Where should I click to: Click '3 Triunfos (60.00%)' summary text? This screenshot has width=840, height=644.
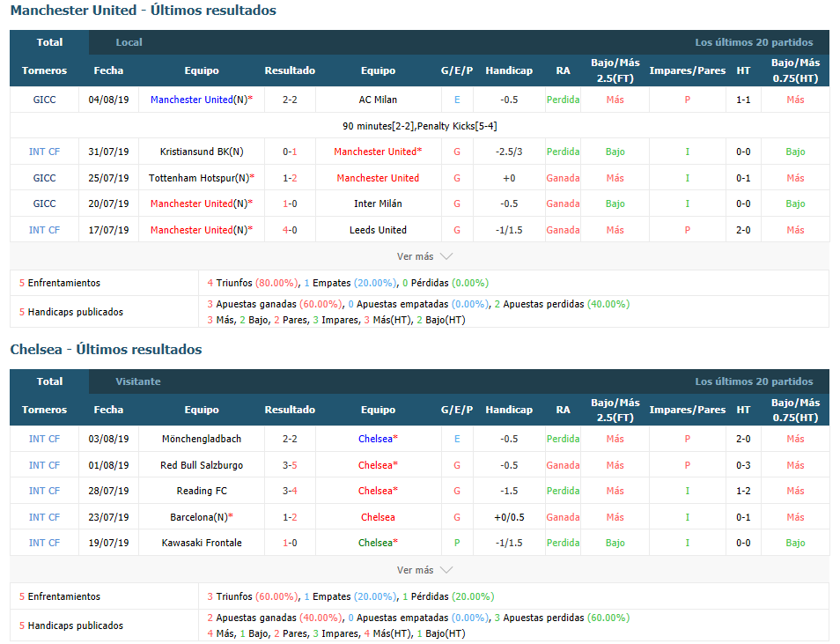[x=253, y=596]
